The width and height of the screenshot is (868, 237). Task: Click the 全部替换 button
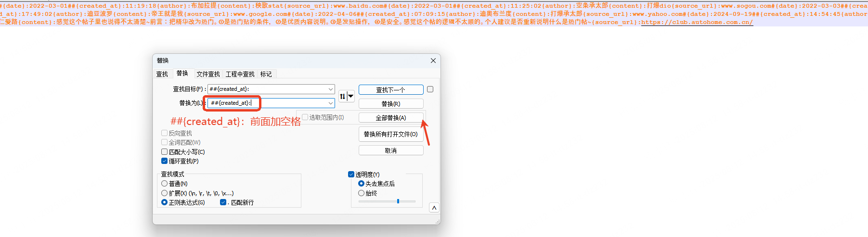[x=391, y=118]
